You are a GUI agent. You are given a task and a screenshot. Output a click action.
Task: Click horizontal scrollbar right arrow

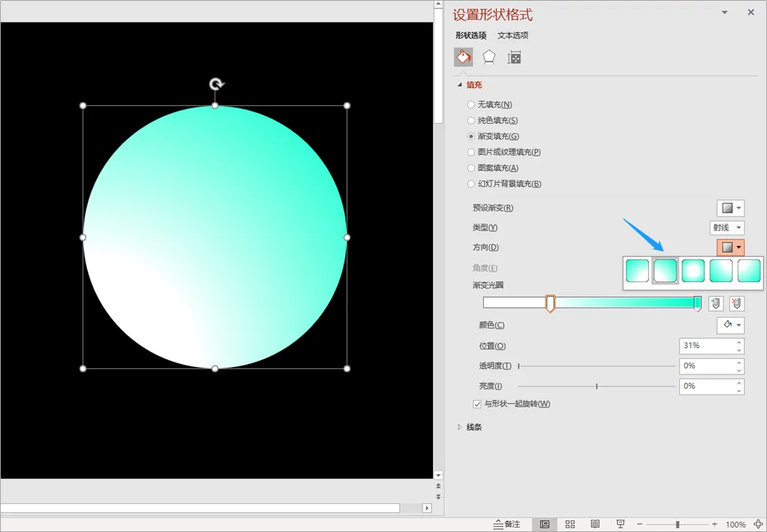point(427,508)
